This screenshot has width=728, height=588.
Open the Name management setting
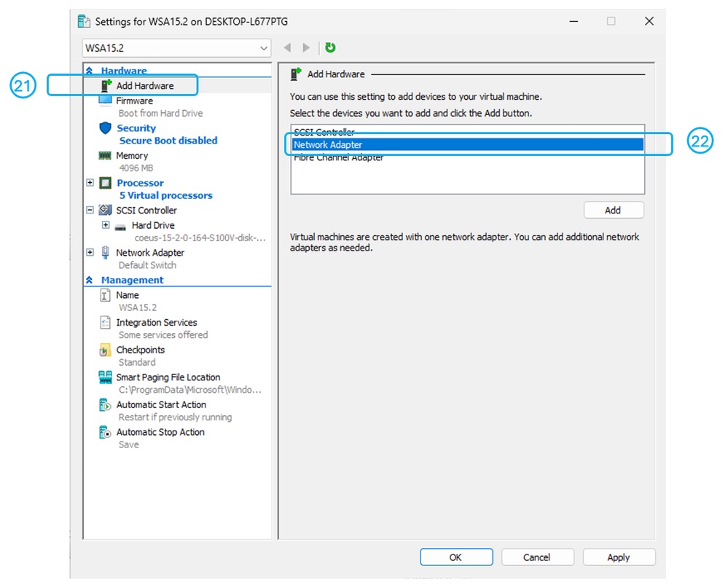128,294
